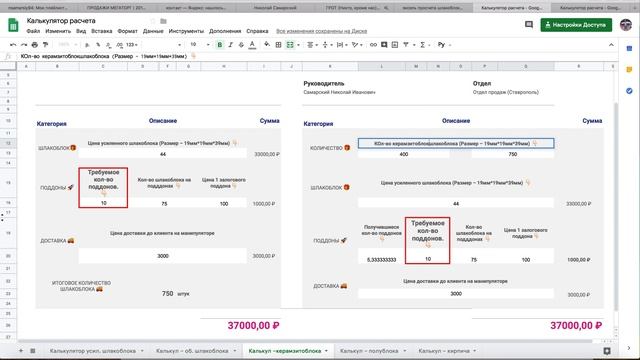Open more number formats menu
The width and height of the screenshot is (640, 360).
click(x=131, y=44)
